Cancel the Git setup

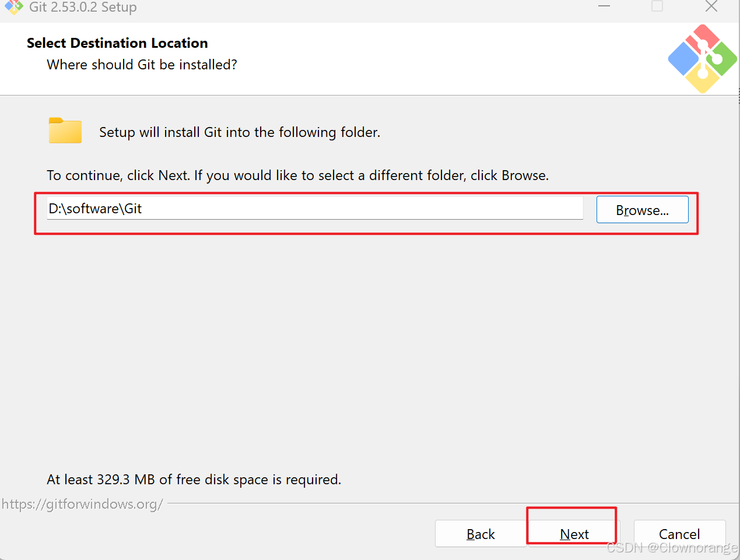[679, 534]
